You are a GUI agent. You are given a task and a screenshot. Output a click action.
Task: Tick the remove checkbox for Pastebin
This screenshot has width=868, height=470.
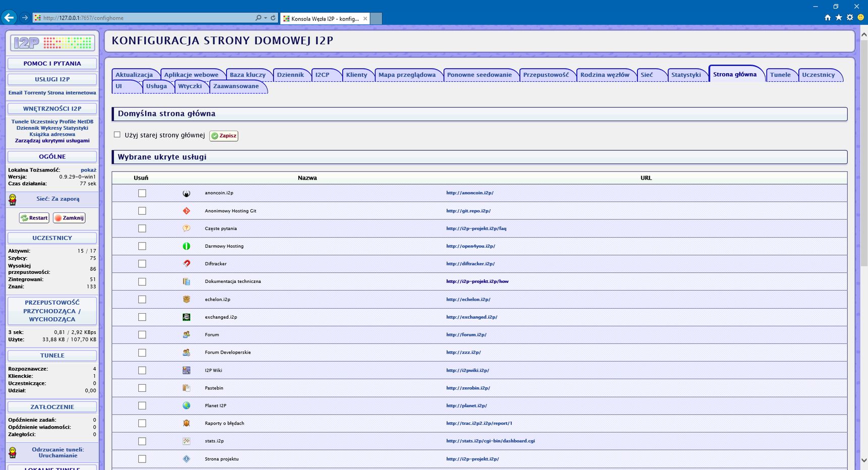142,388
